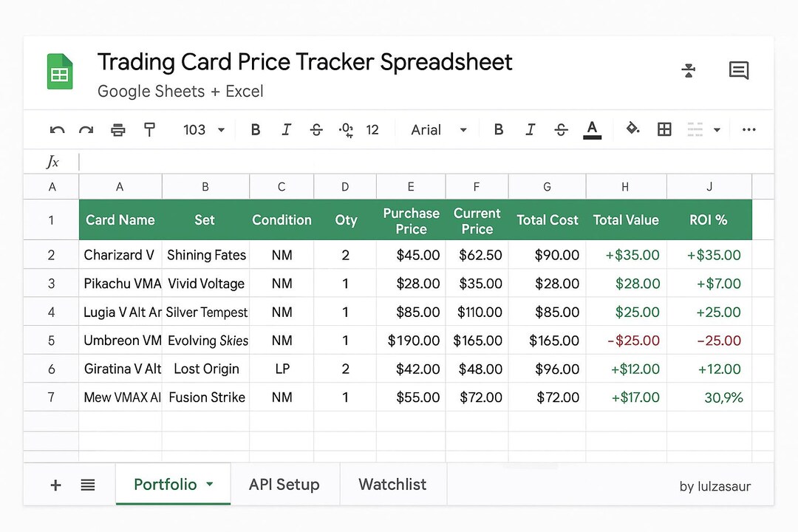Image resolution: width=798 pixels, height=532 pixels.
Task: Click the merge cells icon
Action: [695, 129]
